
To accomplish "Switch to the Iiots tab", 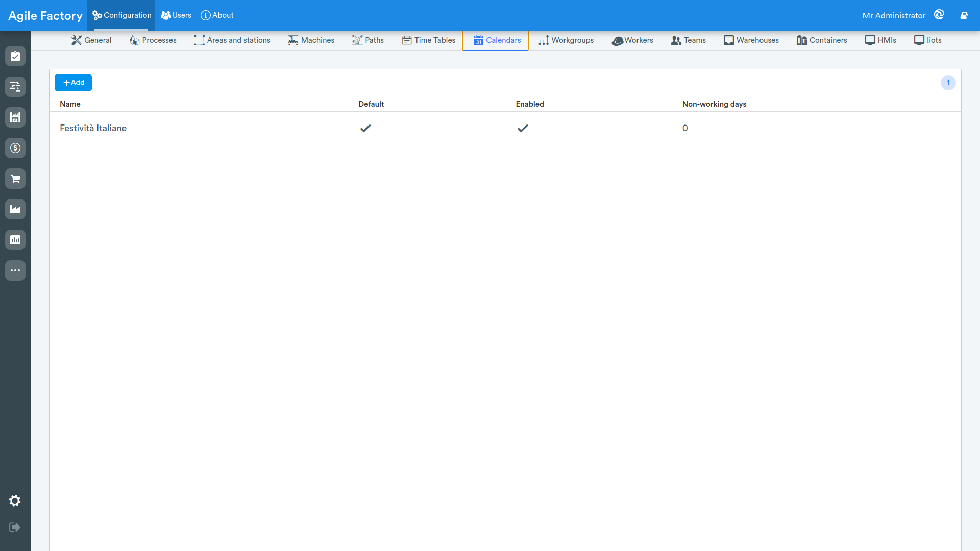I will (928, 40).
